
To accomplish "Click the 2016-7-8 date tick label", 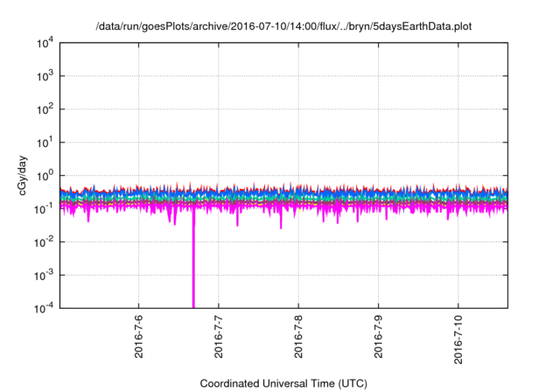I will (298, 336).
